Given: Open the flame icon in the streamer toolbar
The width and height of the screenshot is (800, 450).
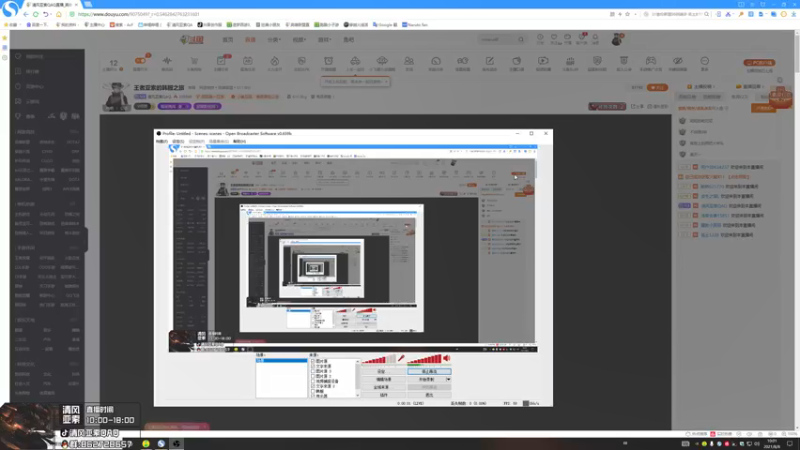Looking at the screenshot, I should 274,61.
